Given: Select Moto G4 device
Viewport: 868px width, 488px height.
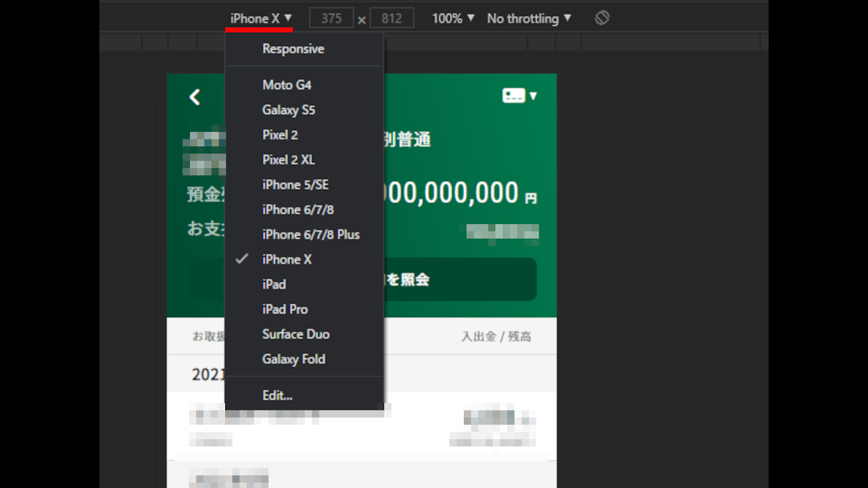Looking at the screenshot, I should tap(304, 85).
